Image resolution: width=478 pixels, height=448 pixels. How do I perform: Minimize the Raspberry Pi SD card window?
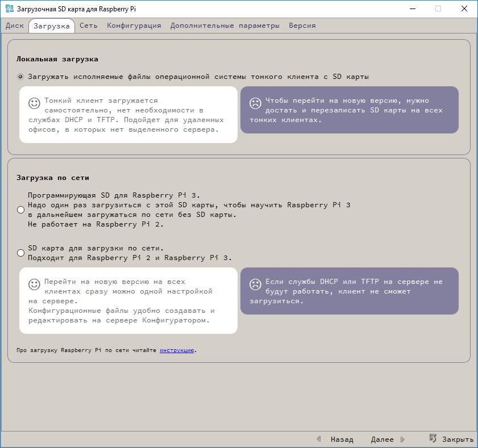(x=412, y=9)
